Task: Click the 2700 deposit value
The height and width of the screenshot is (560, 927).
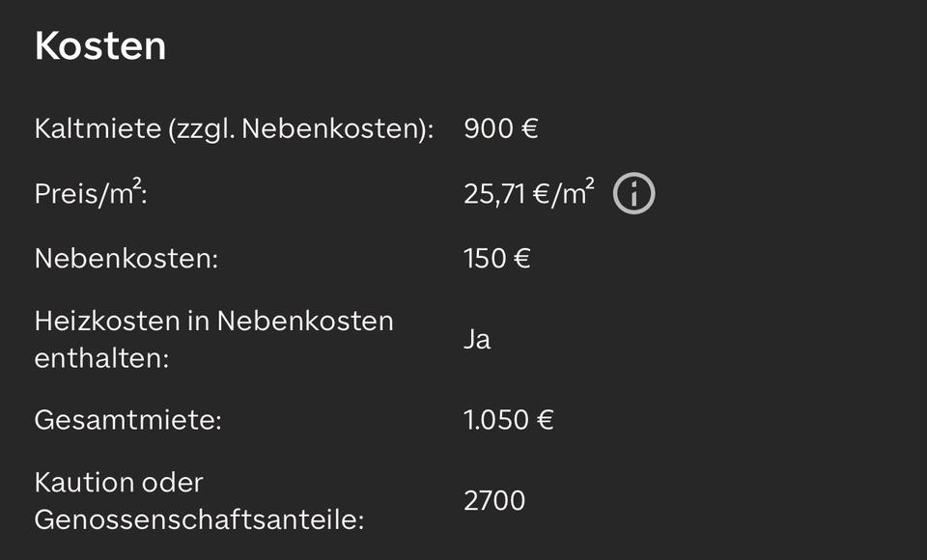Action: pos(494,501)
